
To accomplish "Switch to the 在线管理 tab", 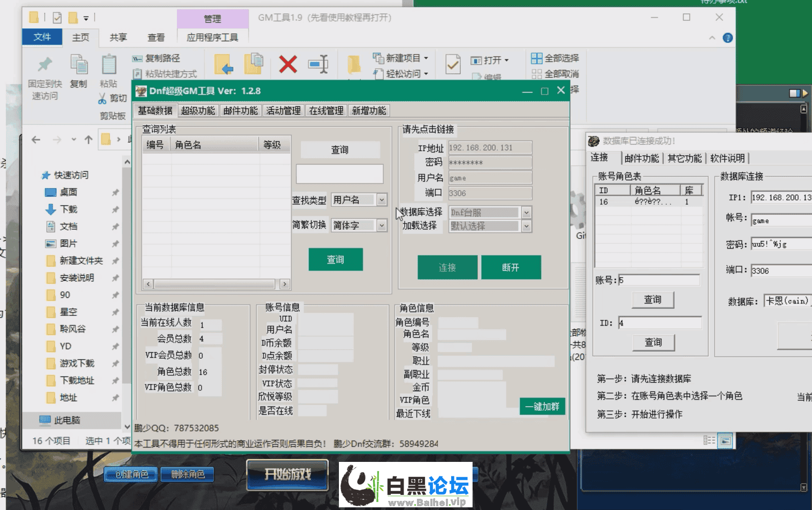I will click(x=326, y=111).
